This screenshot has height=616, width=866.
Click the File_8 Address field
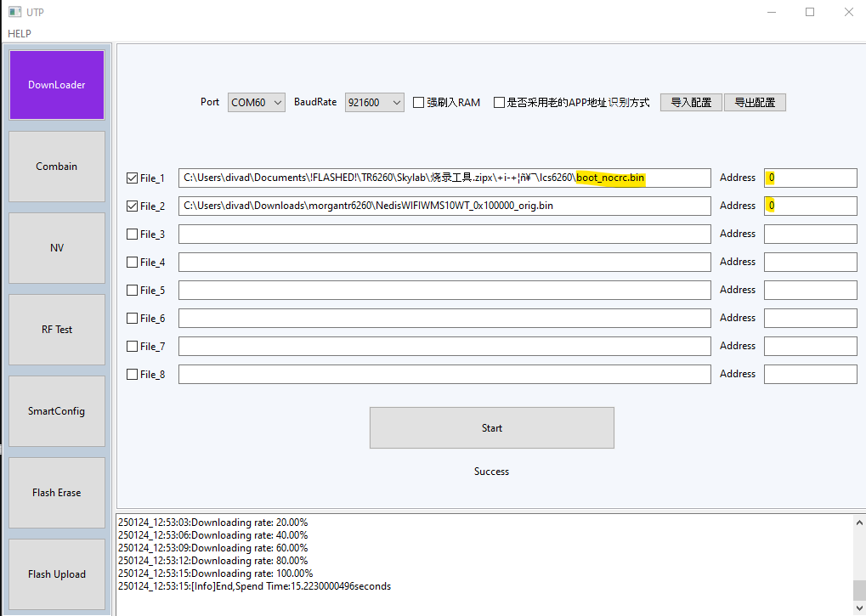pos(810,374)
